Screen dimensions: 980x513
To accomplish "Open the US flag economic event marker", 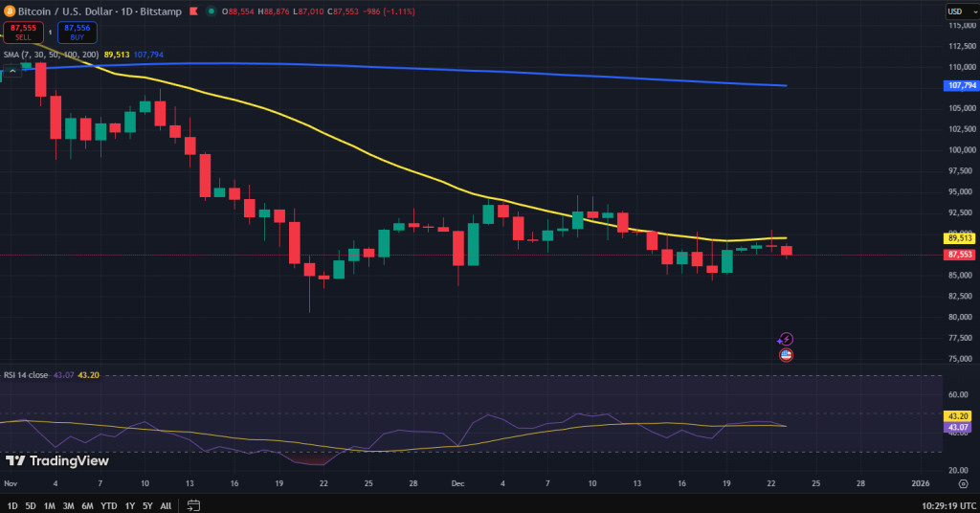I will 786,355.
